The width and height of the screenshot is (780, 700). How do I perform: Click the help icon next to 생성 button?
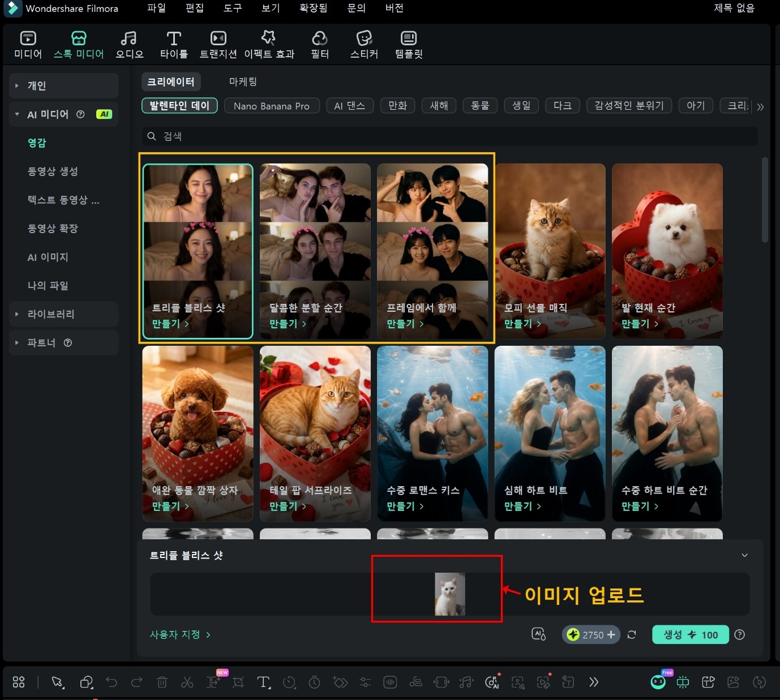pyautogui.click(x=739, y=635)
